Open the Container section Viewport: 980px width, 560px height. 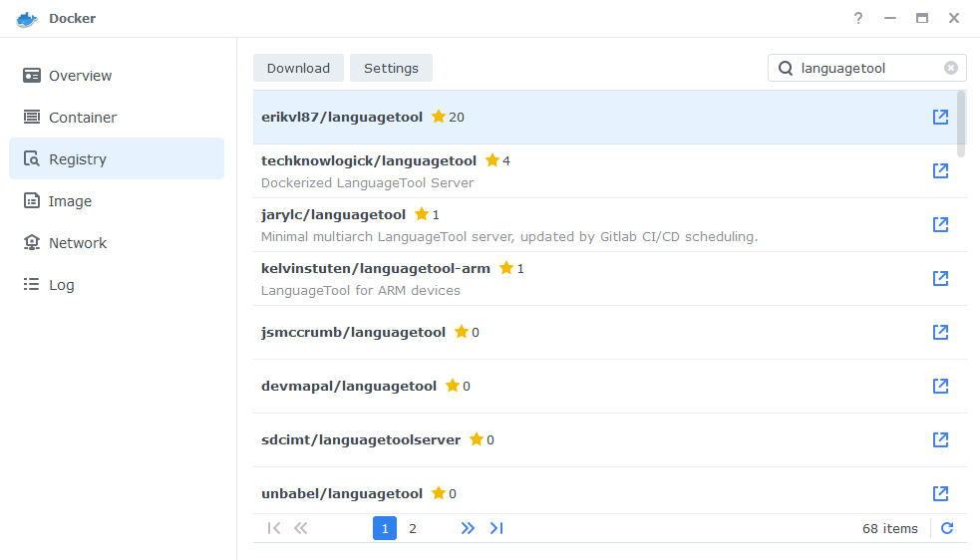point(117,118)
